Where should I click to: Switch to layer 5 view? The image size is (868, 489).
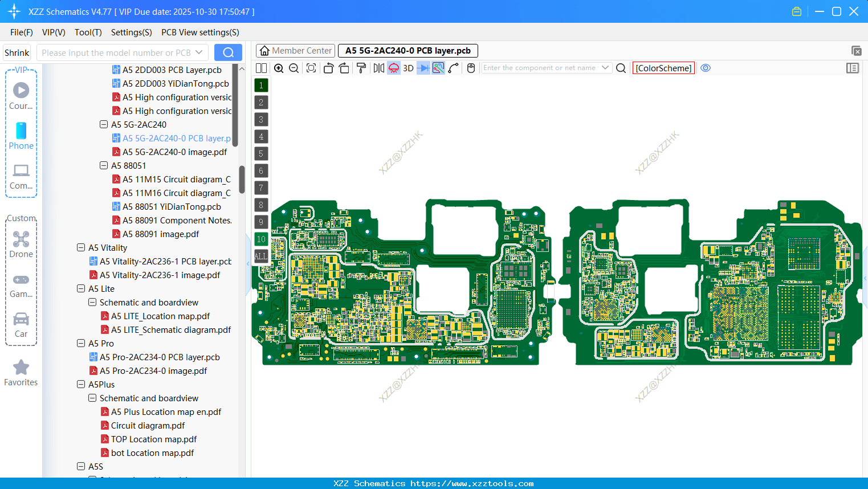pos(260,153)
